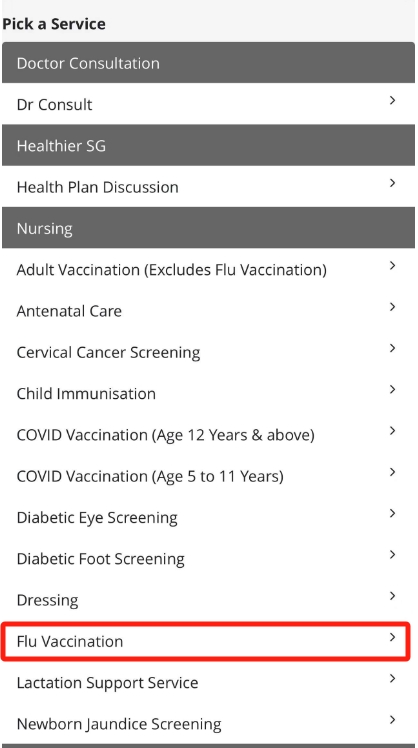Click the chevron beside Child Immunisation
The image size is (418, 748).
click(x=392, y=389)
